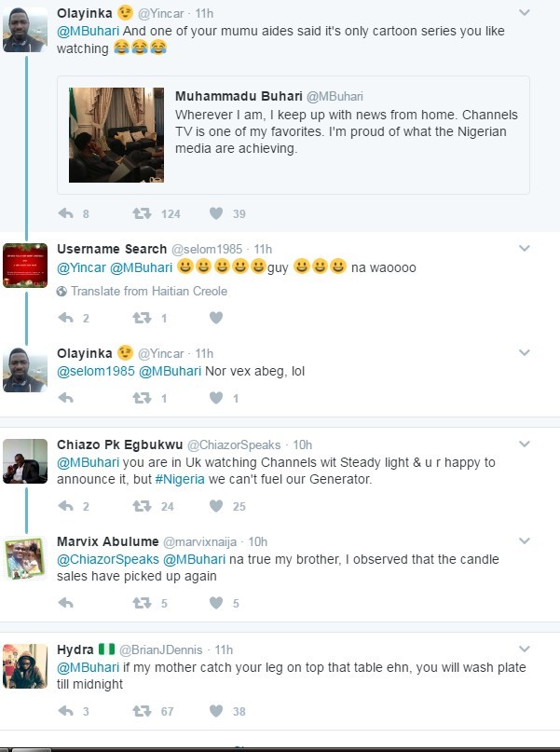Reply to Olayinka's cartoon series tweet
This screenshot has width=560, height=752.
[x=66, y=213]
